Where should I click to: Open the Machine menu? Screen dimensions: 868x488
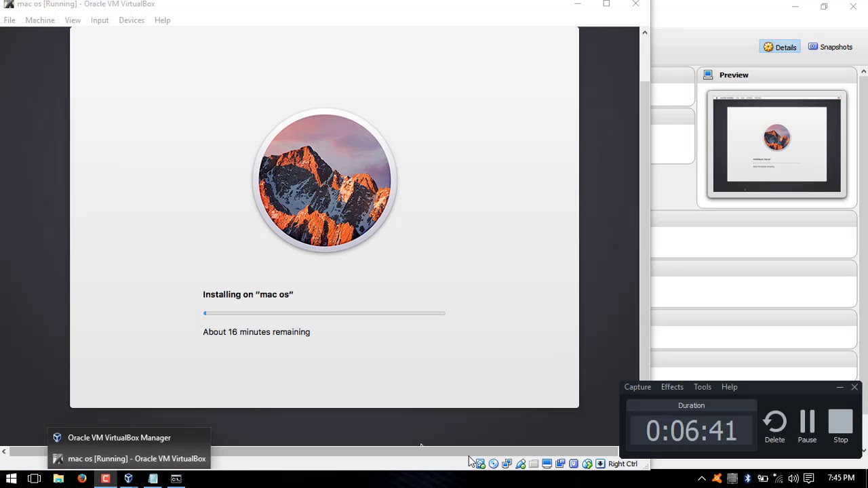tap(40, 20)
